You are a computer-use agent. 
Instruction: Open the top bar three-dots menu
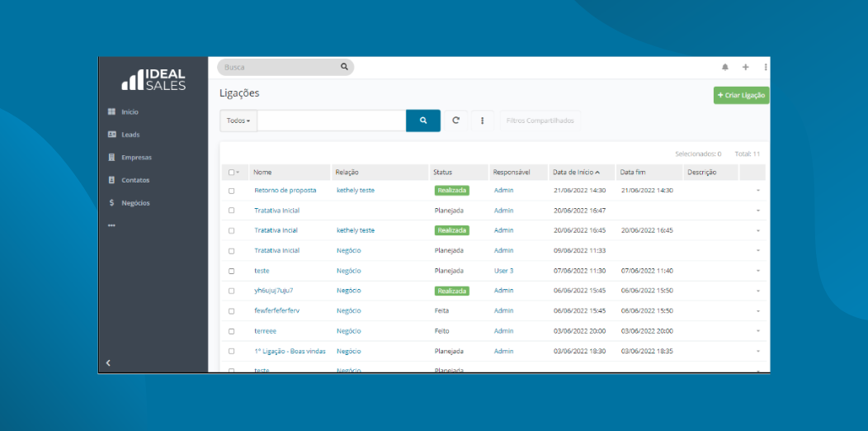(766, 67)
